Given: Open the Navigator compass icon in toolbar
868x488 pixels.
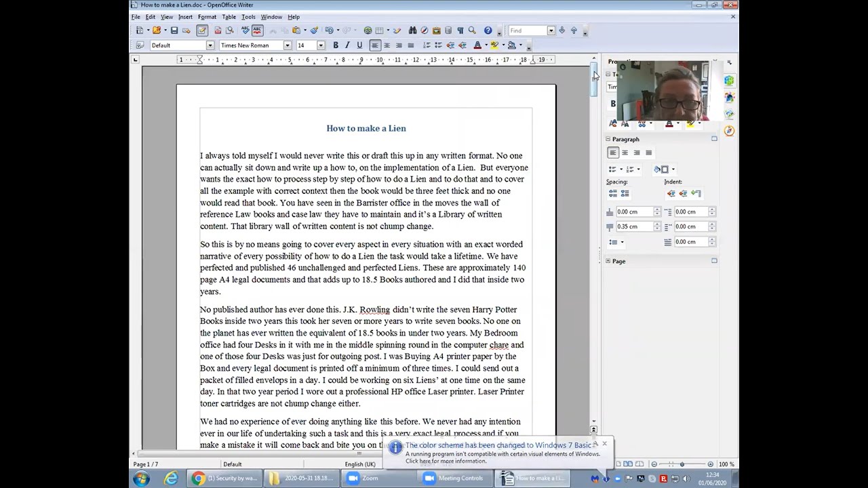Looking at the screenshot, I should (425, 30).
